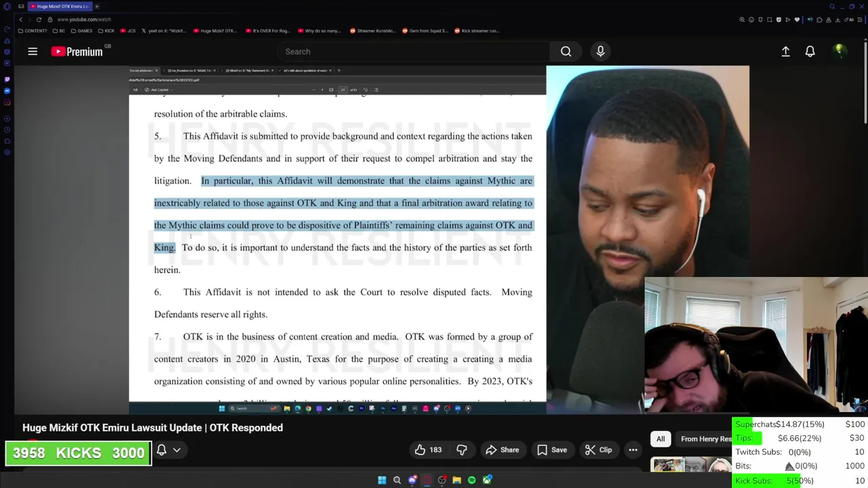Click the pinboard pin toolbar icon
Image resolution: width=868 pixels, height=488 pixels.
pyautogui.click(x=760, y=20)
